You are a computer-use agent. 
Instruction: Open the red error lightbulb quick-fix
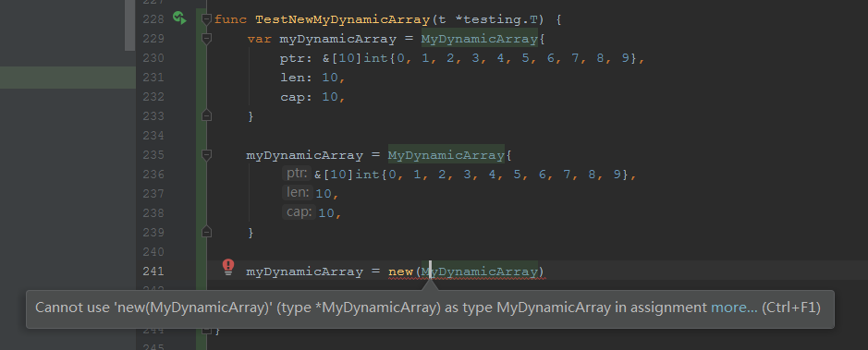tap(228, 267)
